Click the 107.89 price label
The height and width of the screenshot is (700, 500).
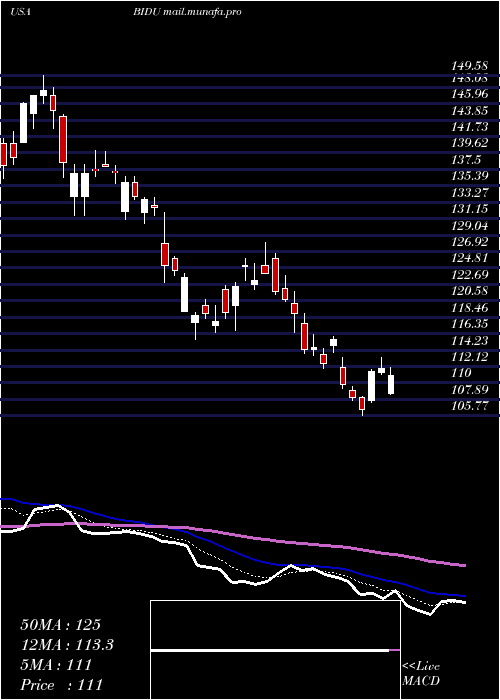pyautogui.click(x=470, y=389)
